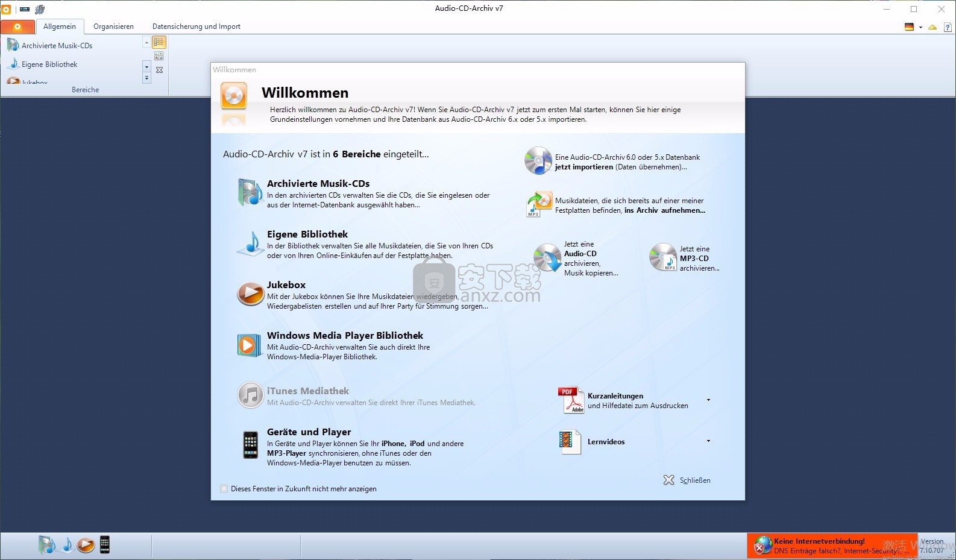Screen dimensions: 956x560
Task: Click the MP3 files into archive icon
Action: click(x=539, y=204)
